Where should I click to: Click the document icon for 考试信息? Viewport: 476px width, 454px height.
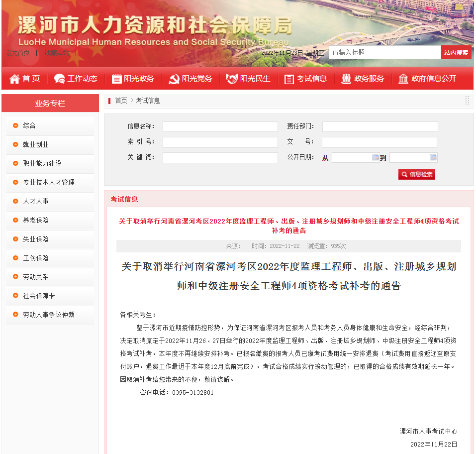289,79
